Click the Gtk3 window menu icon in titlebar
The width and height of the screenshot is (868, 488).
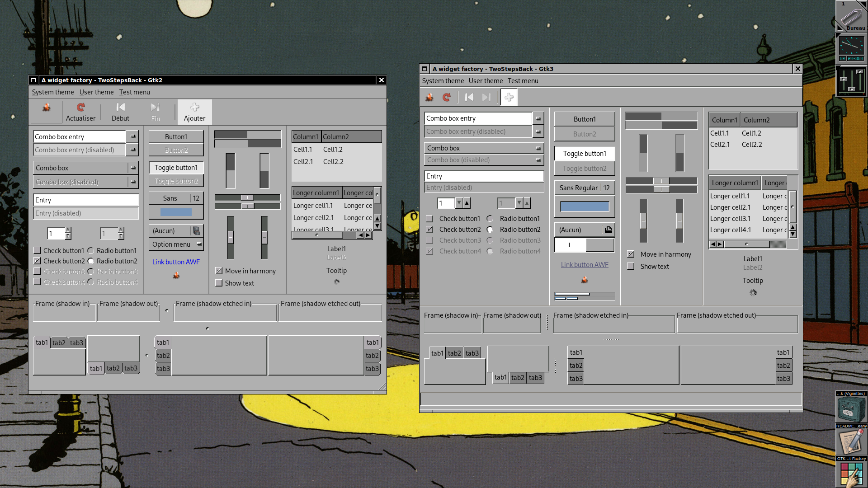point(425,69)
